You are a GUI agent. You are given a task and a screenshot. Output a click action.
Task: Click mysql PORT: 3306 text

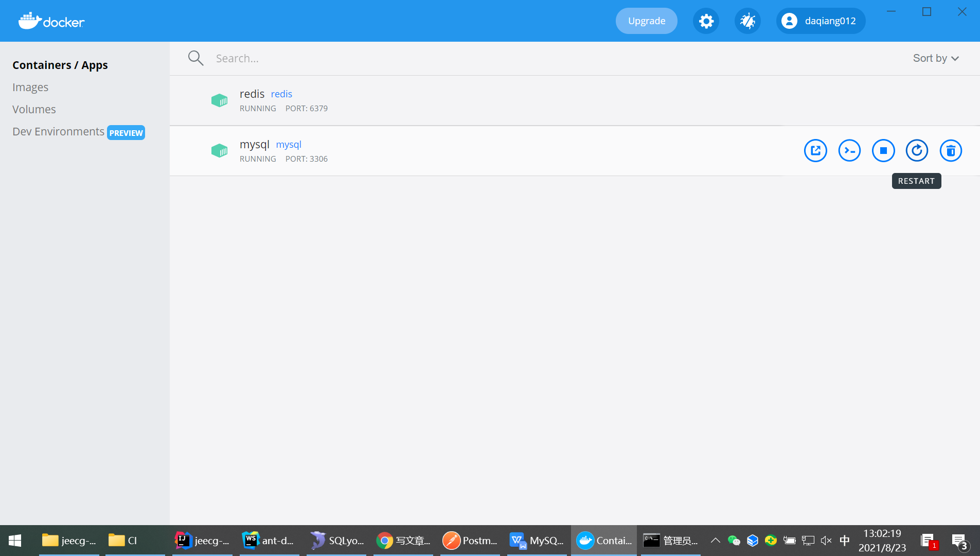click(307, 159)
